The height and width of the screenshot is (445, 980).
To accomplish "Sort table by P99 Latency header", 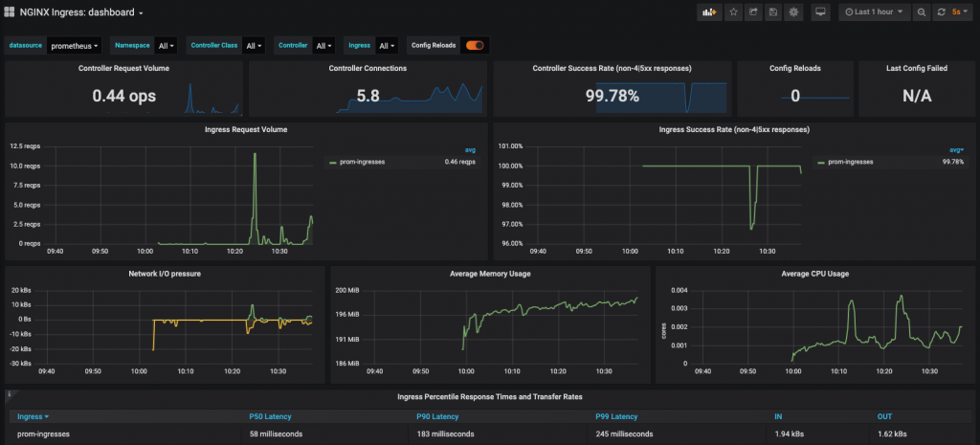I will 617,416.
